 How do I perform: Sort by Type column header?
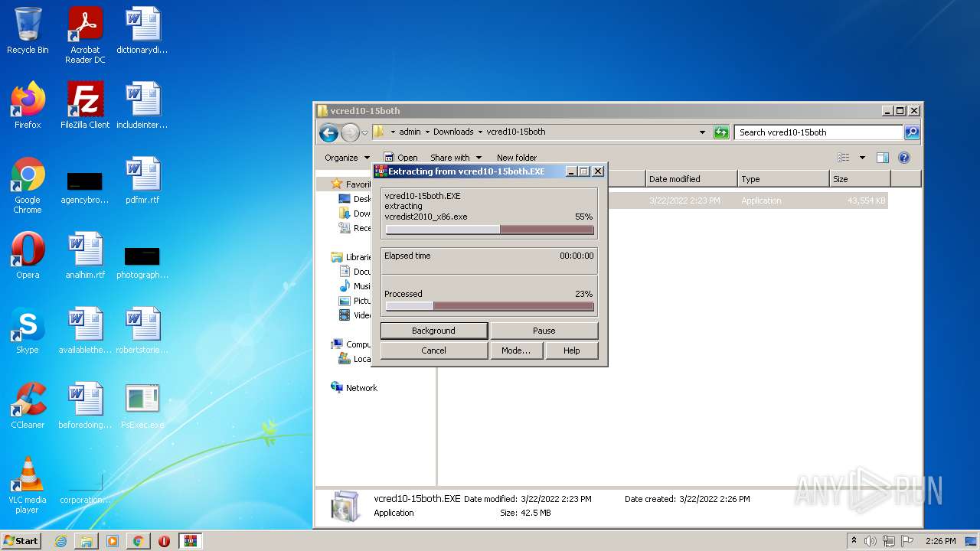pyautogui.click(x=783, y=179)
